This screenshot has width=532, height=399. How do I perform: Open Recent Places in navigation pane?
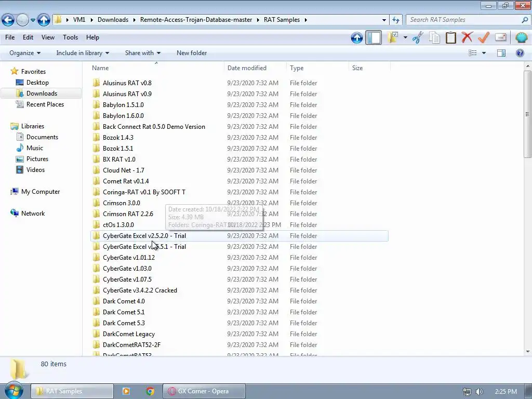point(45,104)
